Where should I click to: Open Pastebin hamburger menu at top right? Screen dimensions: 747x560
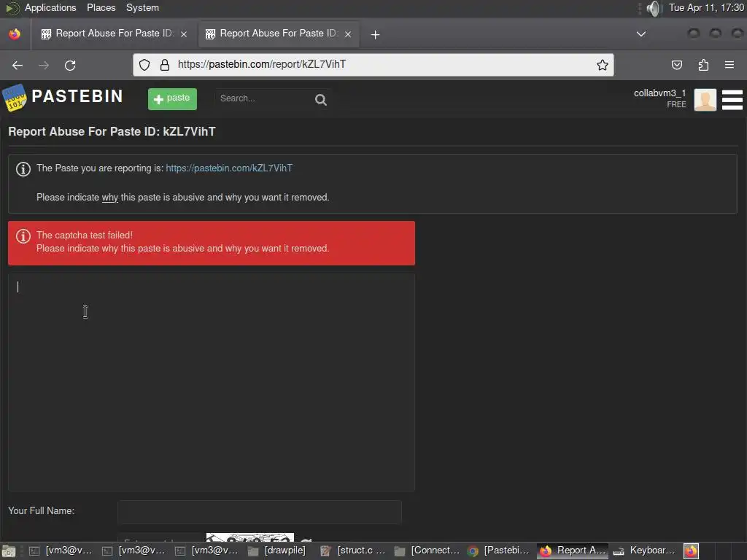click(x=732, y=99)
